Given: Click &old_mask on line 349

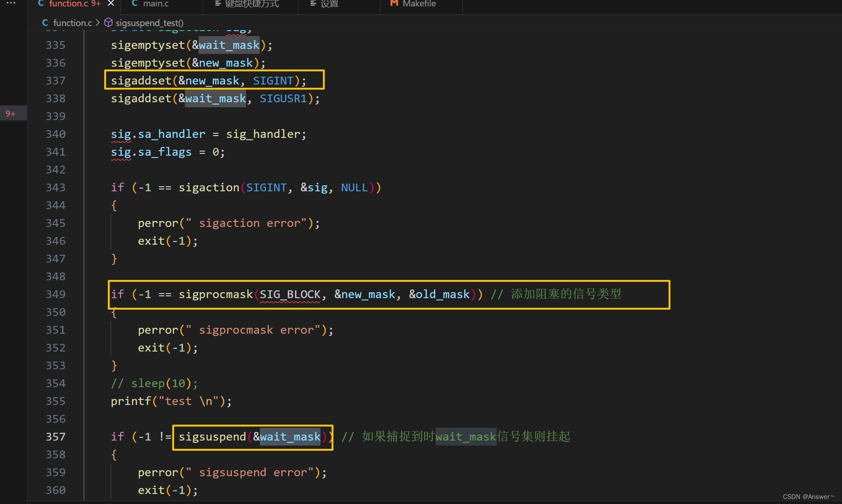Looking at the screenshot, I should click(439, 294).
